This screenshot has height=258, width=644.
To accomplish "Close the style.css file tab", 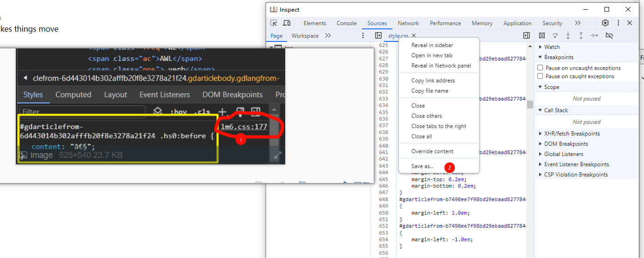I will pos(414,36).
